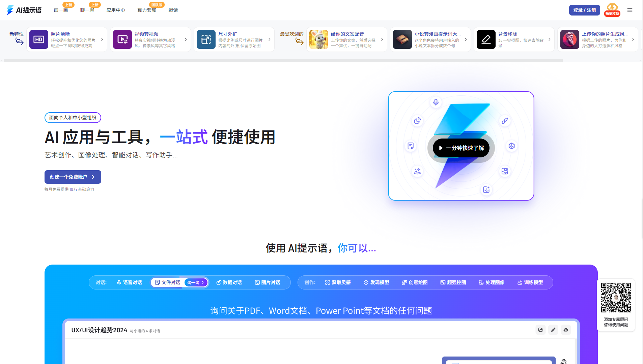Select the 创意绘图 tab

[x=415, y=282]
